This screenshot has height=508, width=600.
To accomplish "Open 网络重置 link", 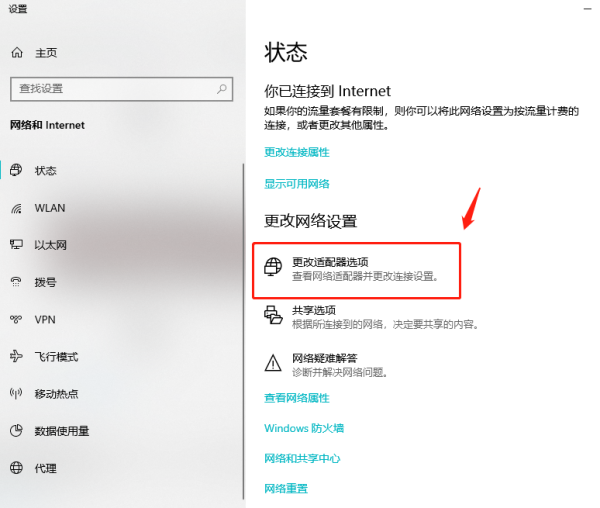I will (x=286, y=488).
